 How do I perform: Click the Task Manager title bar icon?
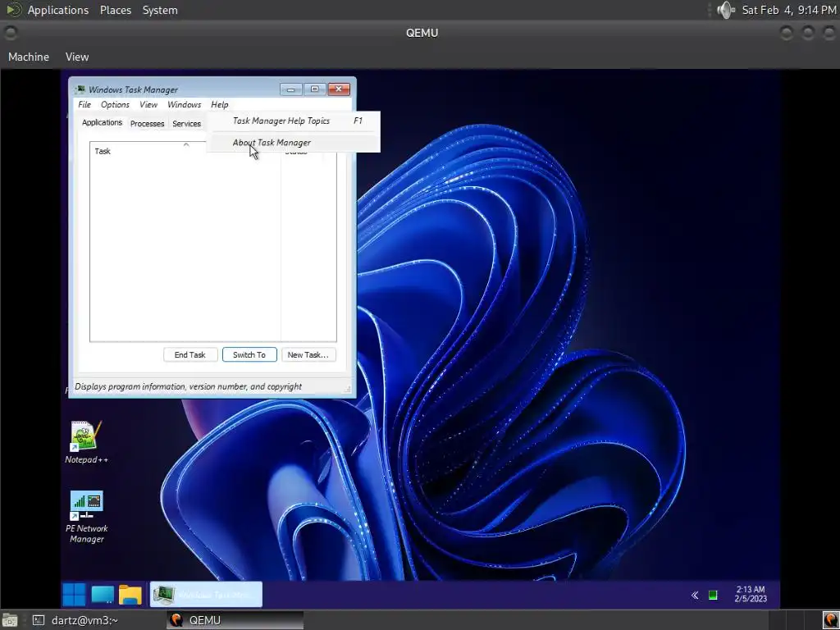click(80, 89)
